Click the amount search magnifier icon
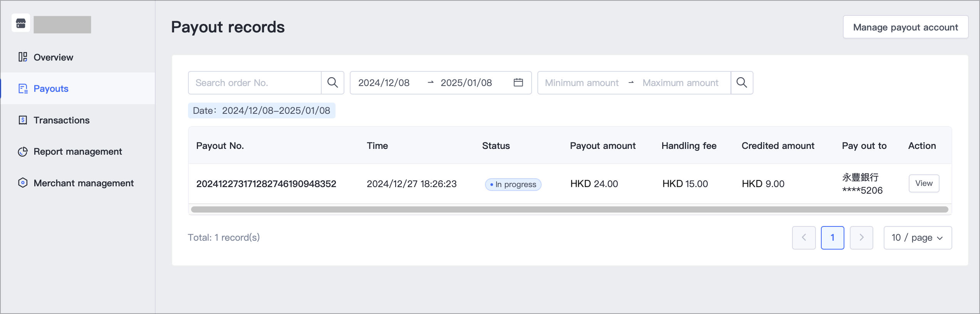 pyautogui.click(x=742, y=83)
